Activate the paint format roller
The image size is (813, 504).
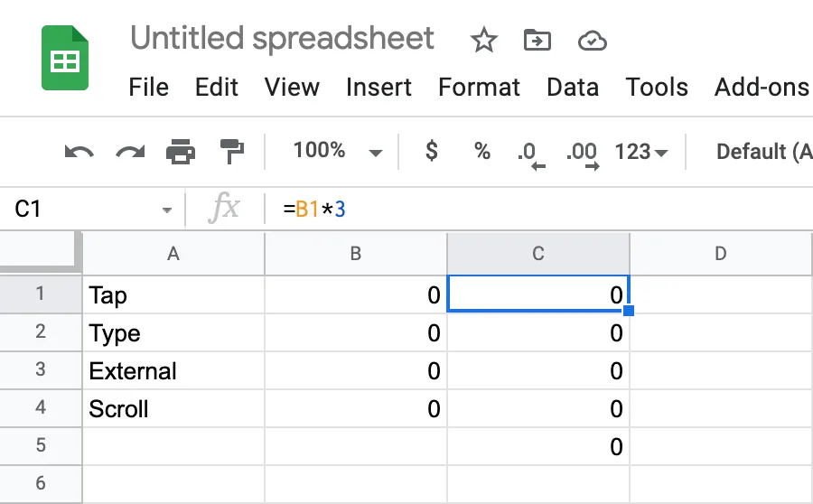click(231, 152)
